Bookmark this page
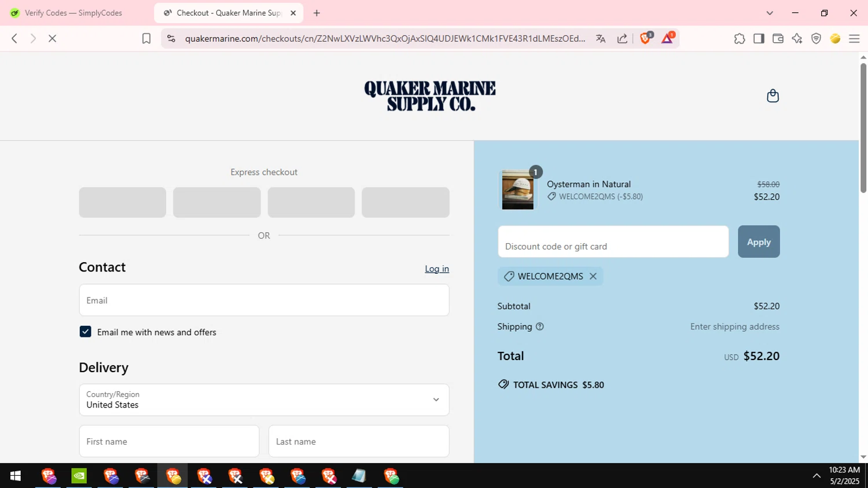The height and width of the screenshot is (488, 868). click(x=146, y=38)
